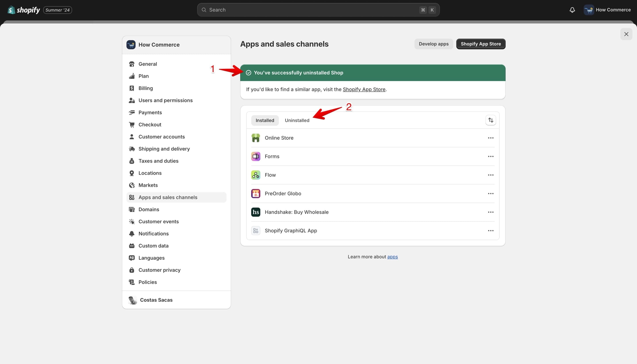Open three-dot menu for Flow row
This screenshot has width=637, height=364.
491,175
